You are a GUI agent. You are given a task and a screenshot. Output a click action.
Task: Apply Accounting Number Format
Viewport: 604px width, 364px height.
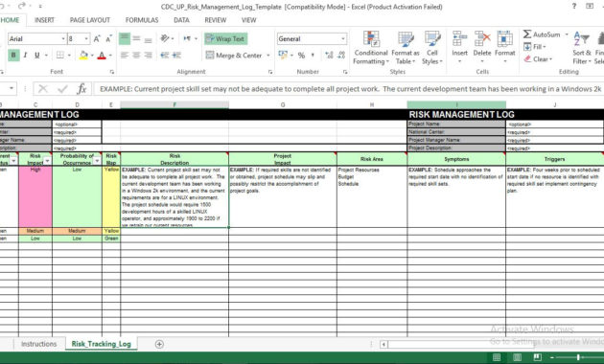click(283, 55)
